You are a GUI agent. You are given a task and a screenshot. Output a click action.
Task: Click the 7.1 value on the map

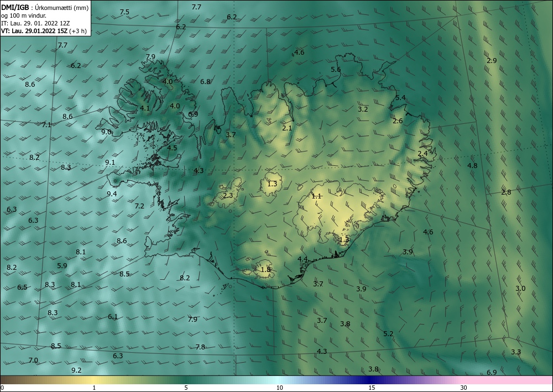coord(46,125)
